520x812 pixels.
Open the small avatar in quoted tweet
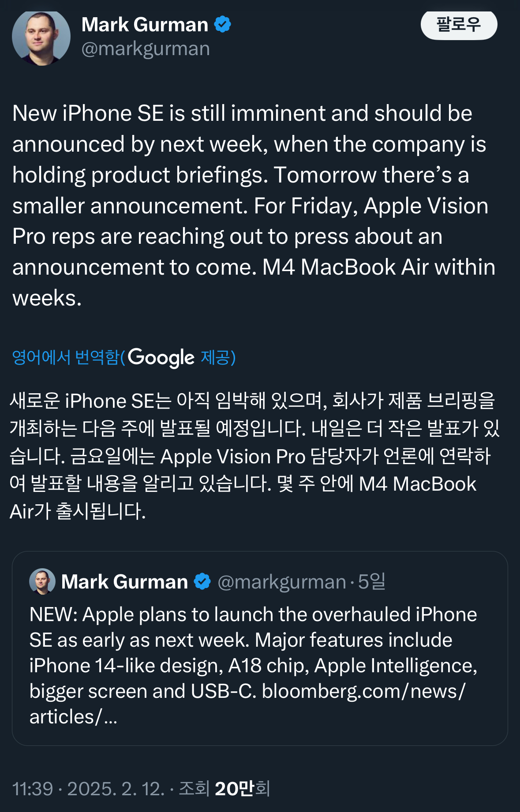tap(42, 581)
